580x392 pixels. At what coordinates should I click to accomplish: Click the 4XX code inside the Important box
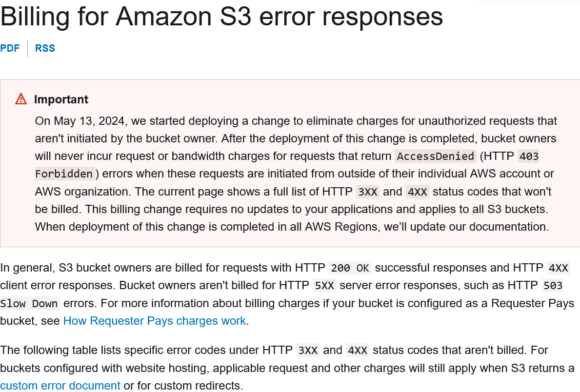coord(417,192)
